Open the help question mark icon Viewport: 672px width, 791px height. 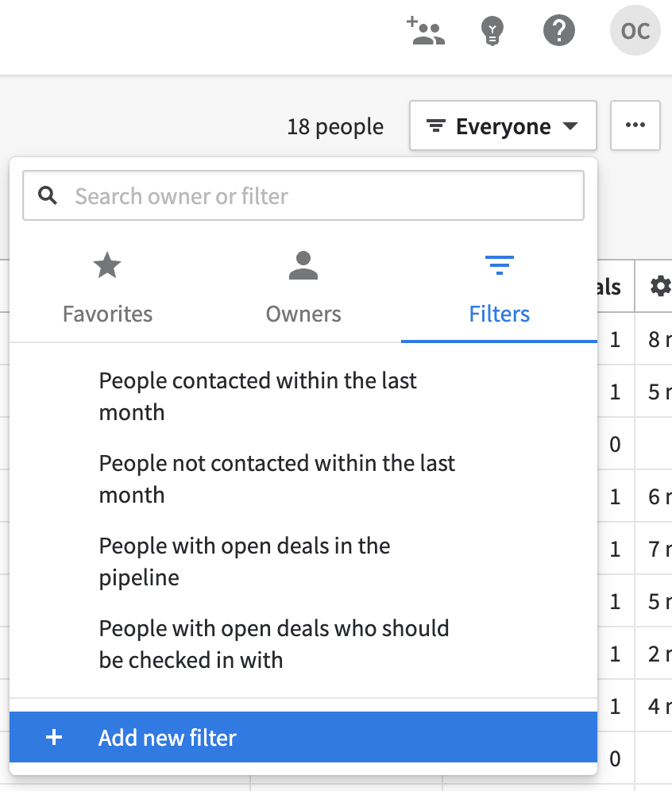click(x=558, y=30)
